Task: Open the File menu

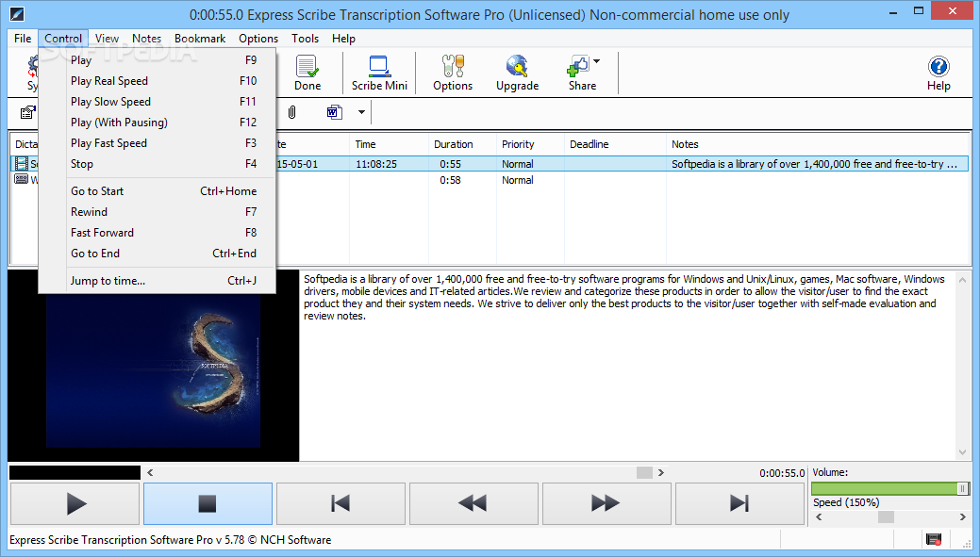Action: point(23,38)
